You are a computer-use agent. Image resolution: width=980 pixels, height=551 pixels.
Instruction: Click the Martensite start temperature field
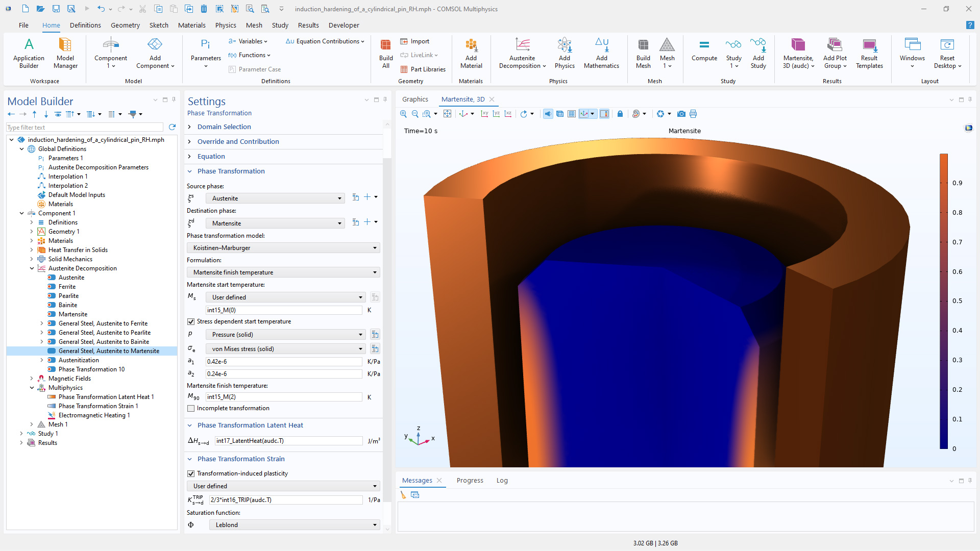284,310
